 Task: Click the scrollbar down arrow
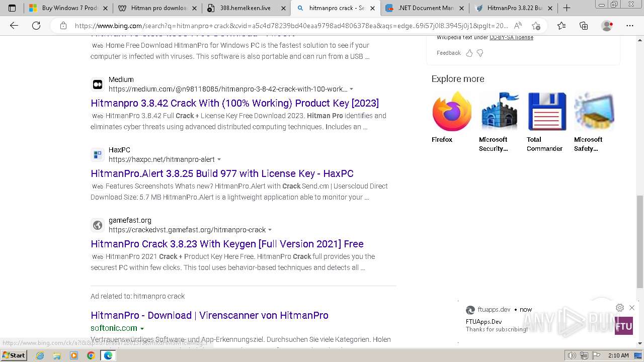[x=640, y=343]
